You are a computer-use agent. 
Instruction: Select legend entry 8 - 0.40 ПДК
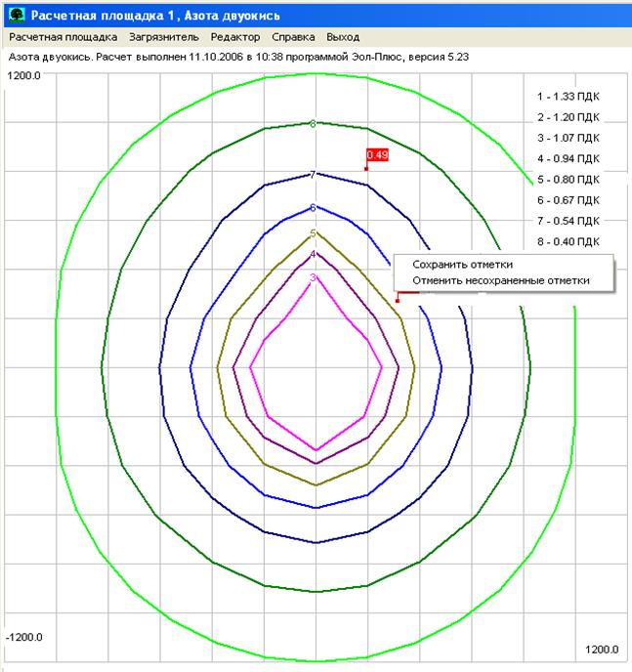[569, 241]
